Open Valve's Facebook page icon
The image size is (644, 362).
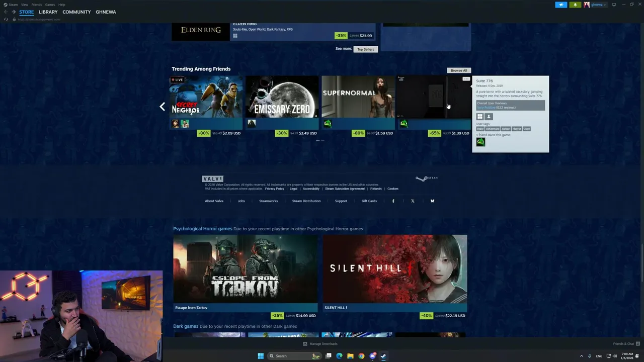tap(393, 201)
